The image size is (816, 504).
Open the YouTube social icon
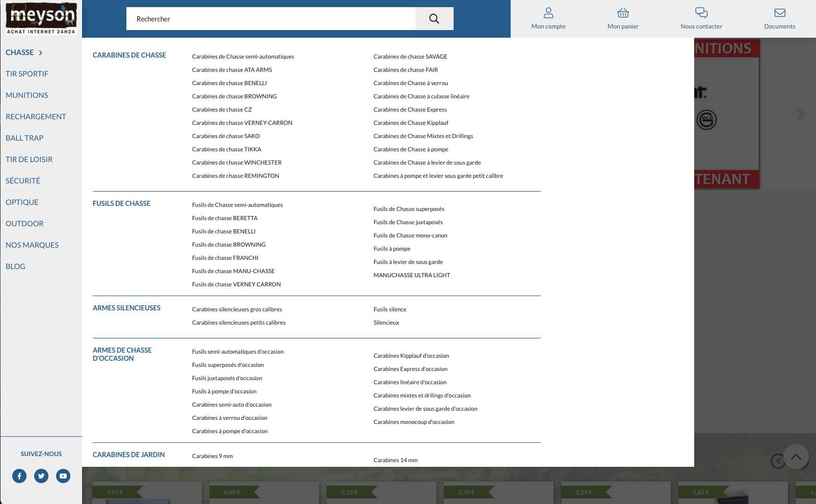coord(63,476)
